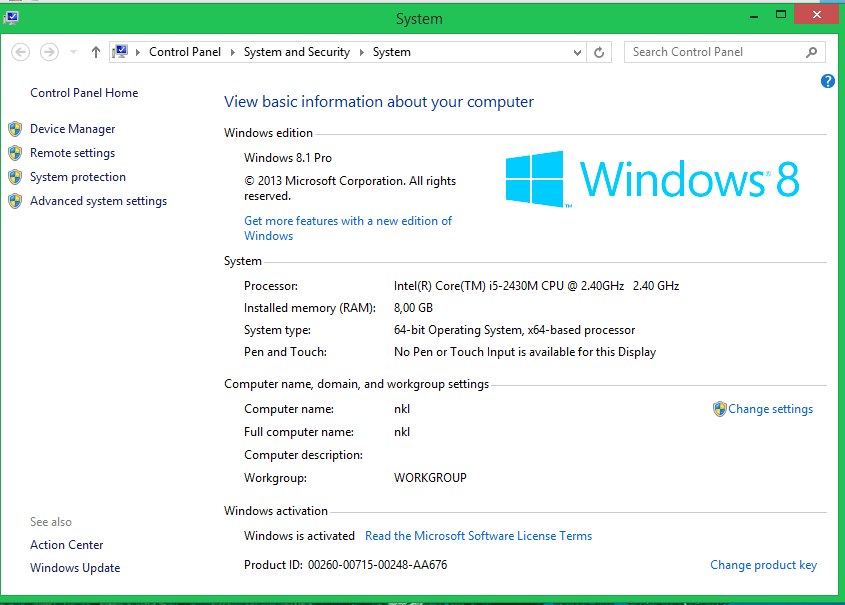Viewport: 845px width, 605px height.
Task: Click the Refresh address bar icon
Action: (x=599, y=52)
